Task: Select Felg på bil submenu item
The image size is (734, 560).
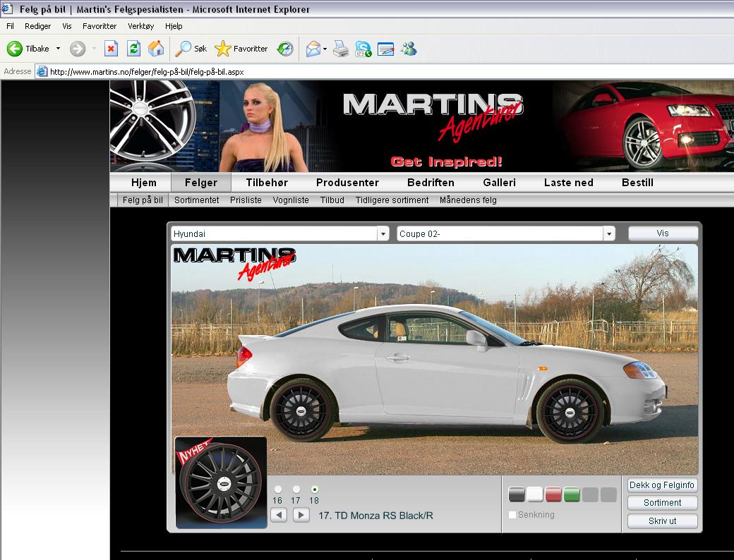Action: (143, 200)
